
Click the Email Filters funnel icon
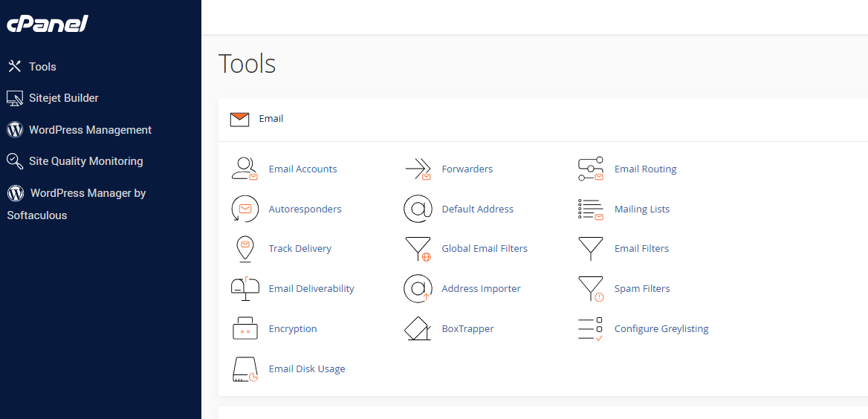591,249
